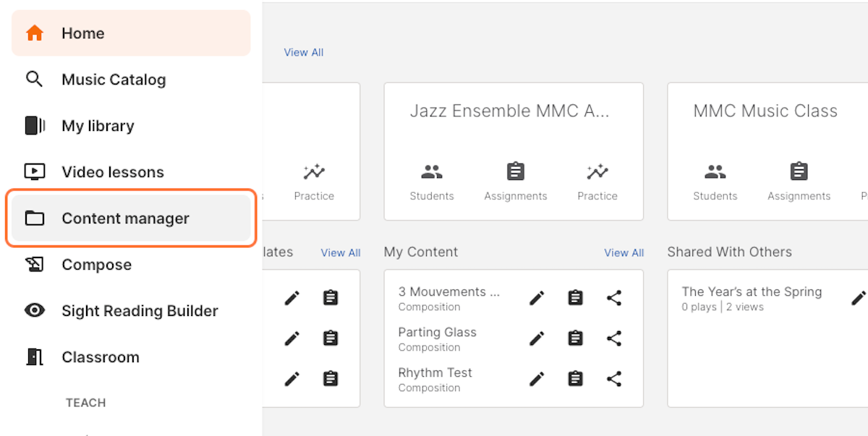The width and height of the screenshot is (868, 436).
Task: Open the Jazz Ensemble MMC class card title
Action: coord(509,111)
